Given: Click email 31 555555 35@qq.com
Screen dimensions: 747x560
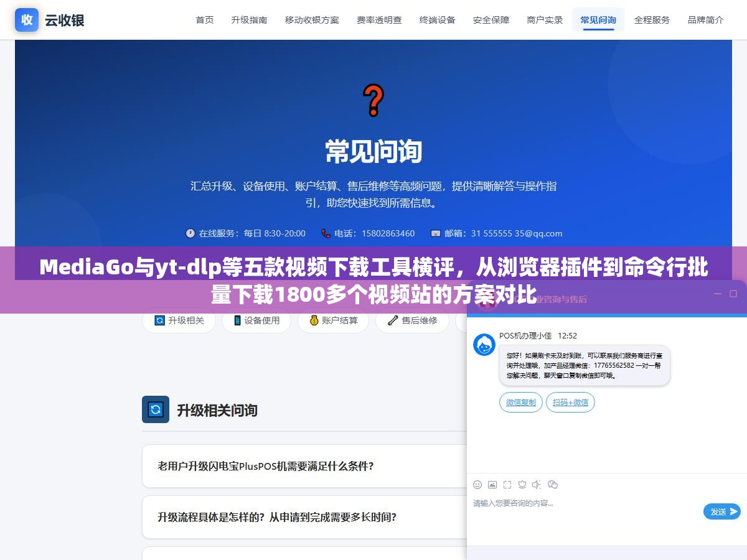Looking at the screenshot, I should click(517, 233).
